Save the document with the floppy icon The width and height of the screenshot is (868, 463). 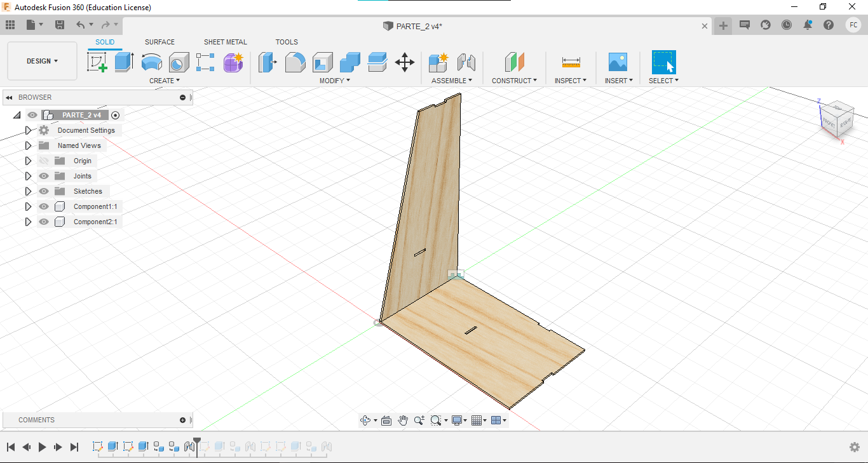[x=60, y=25]
